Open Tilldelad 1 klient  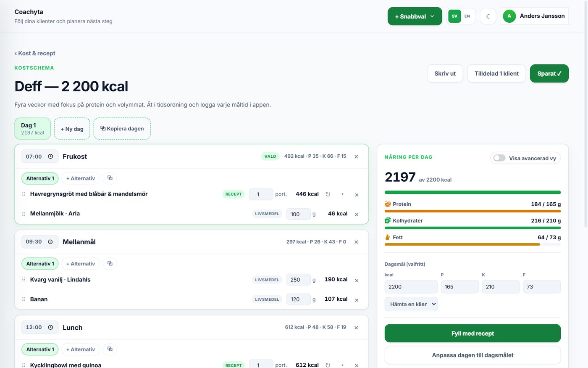496,74
